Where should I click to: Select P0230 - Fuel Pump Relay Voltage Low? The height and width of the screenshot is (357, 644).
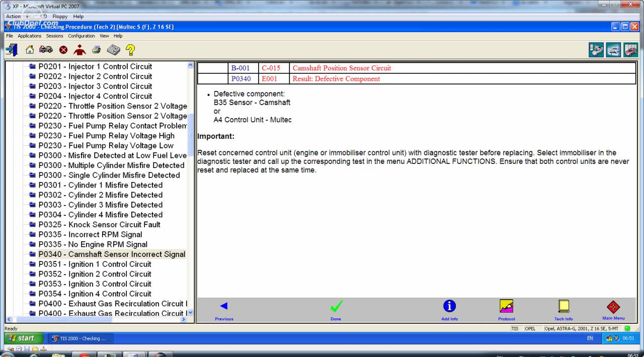click(106, 145)
